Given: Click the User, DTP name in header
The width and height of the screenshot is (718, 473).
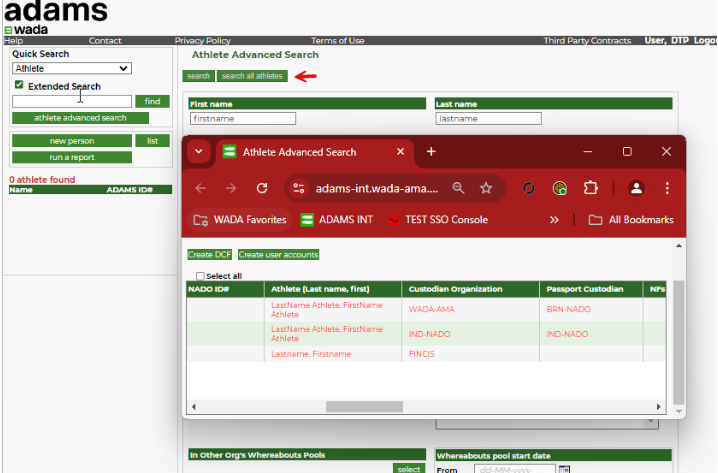Looking at the screenshot, I should 667,40.
